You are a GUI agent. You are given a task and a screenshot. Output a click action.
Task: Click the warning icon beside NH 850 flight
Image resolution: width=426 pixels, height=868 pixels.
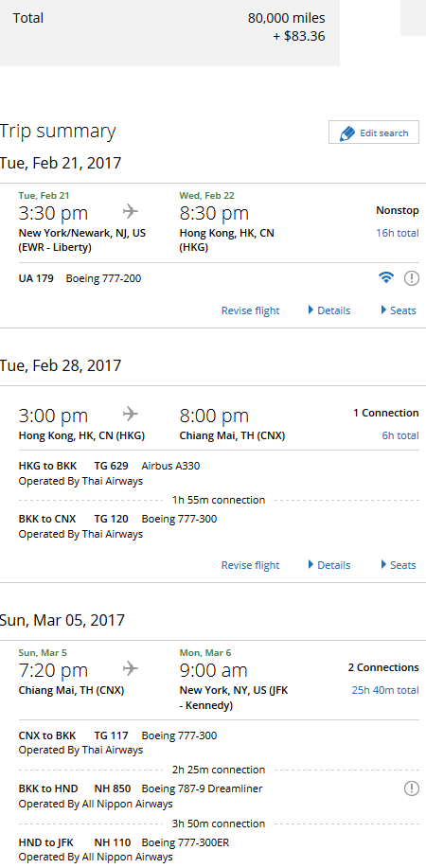pyautogui.click(x=411, y=788)
